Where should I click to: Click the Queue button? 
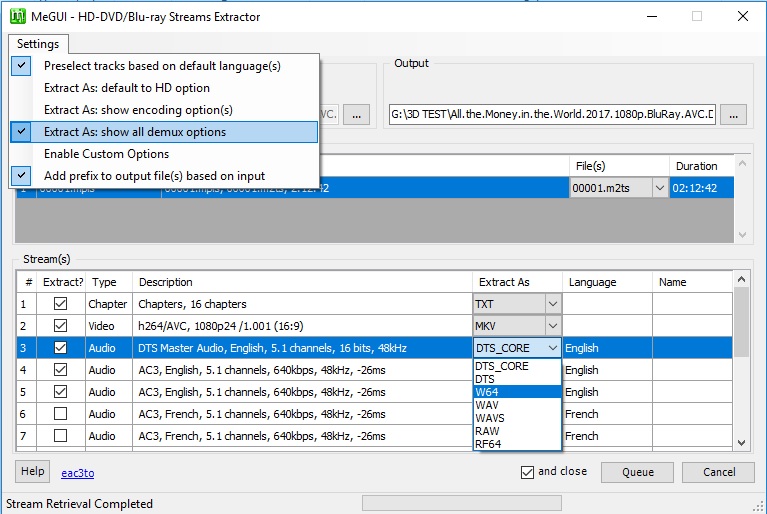pos(637,472)
